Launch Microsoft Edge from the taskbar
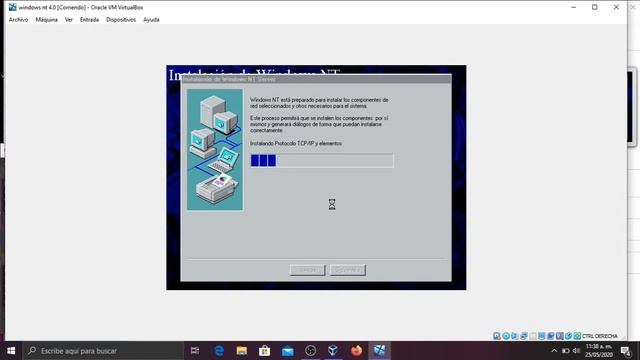The width and height of the screenshot is (640, 360). click(x=219, y=351)
